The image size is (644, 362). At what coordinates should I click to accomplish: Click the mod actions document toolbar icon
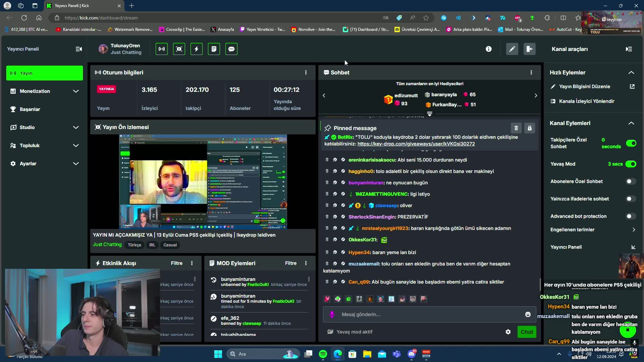pyautogui.click(x=214, y=49)
